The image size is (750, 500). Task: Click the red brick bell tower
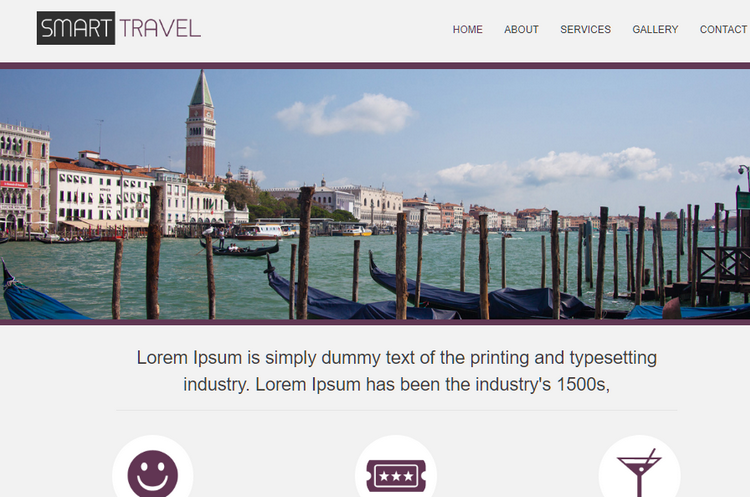(x=201, y=125)
